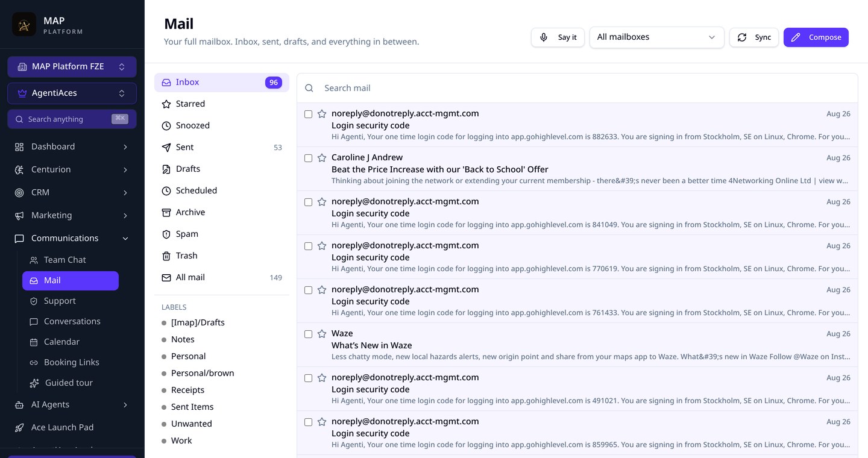Image resolution: width=868 pixels, height=458 pixels.
Task: Star the login code 882633 email
Action: 322,114
